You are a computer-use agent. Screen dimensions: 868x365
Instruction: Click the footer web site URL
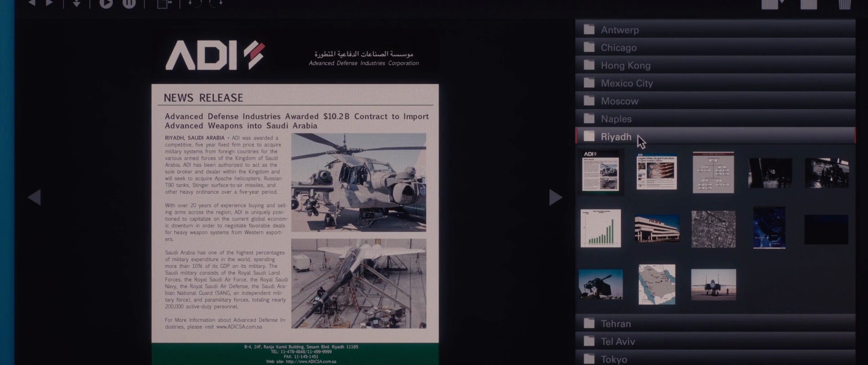tap(311, 361)
